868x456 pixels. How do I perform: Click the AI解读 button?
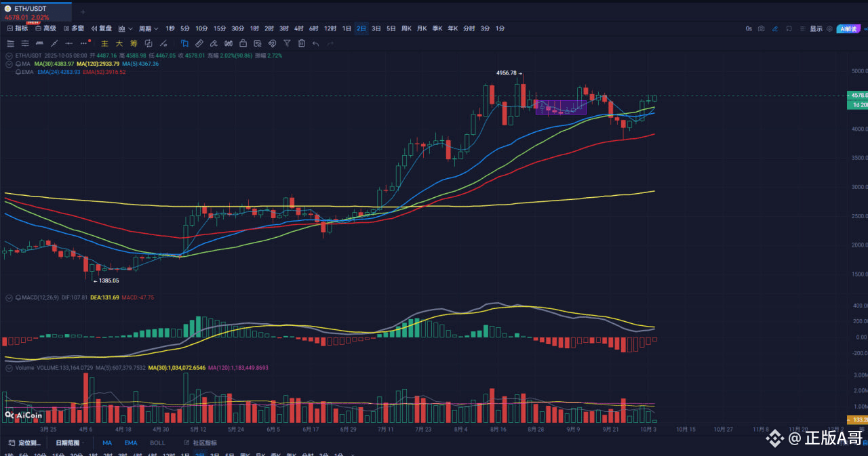pos(848,28)
